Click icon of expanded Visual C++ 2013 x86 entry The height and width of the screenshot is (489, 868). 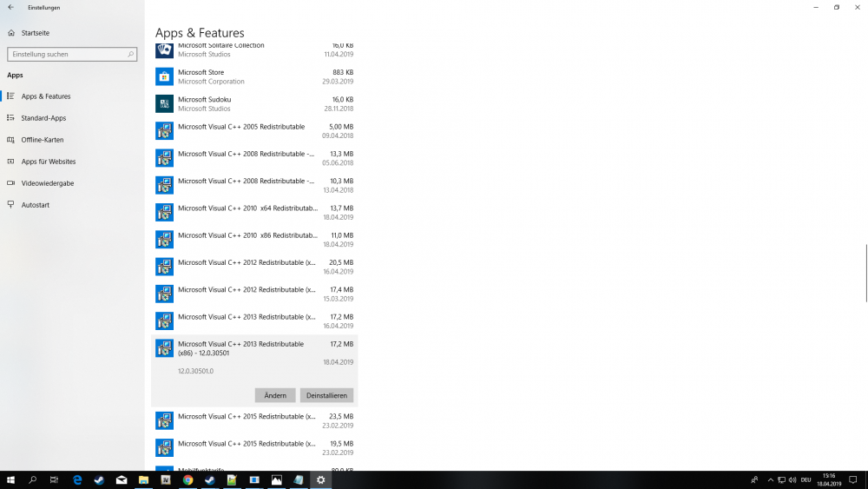tap(164, 347)
